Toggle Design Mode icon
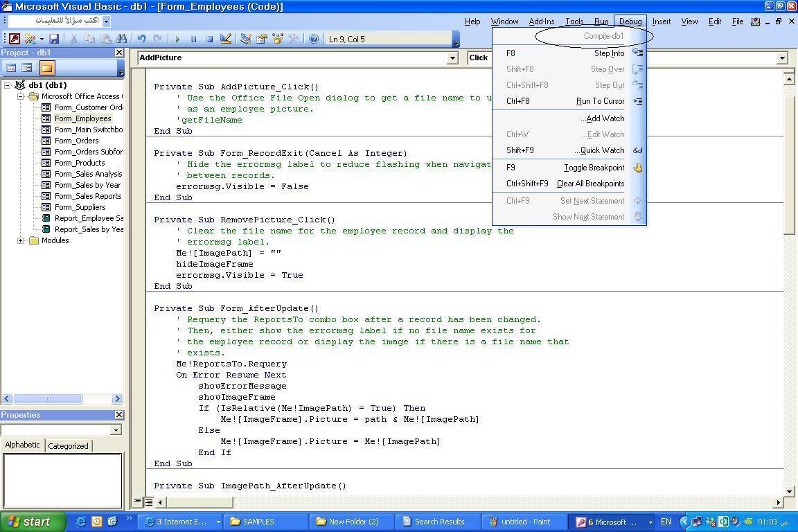 (226, 39)
